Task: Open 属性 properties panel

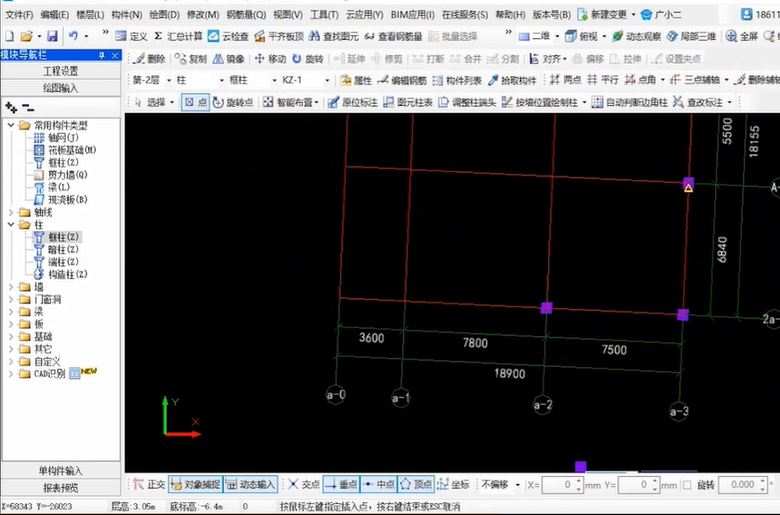Action: click(x=356, y=80)
